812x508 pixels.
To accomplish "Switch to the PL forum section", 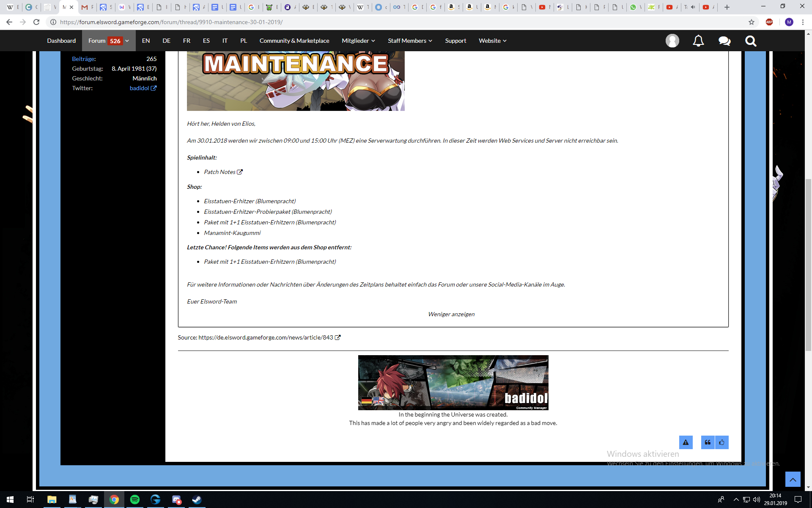I will (x=244, y=41).
